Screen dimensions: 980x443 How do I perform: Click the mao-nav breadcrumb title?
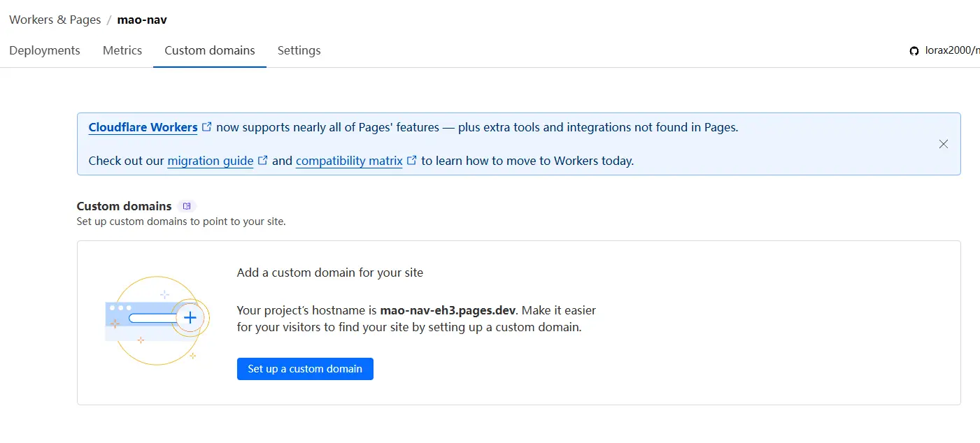pos(142,20)
